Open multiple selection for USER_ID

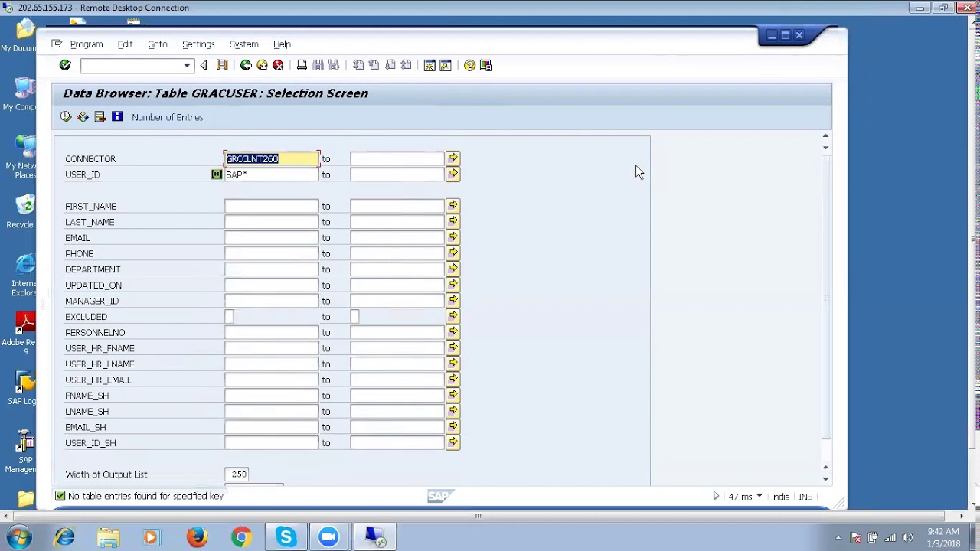coord(453,174)
